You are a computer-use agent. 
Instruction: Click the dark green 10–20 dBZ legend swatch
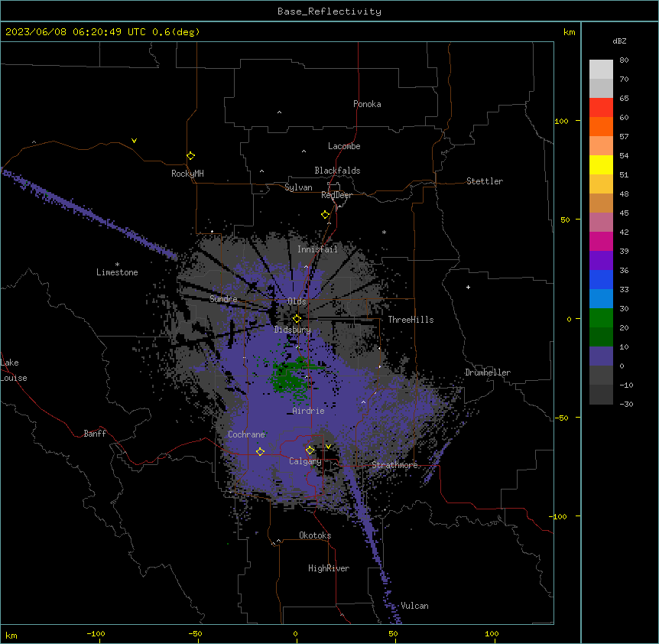601,337
